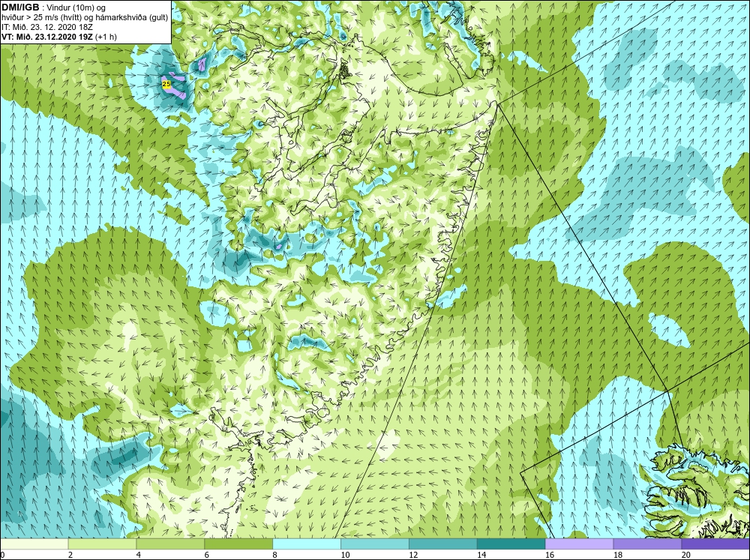The image size is (750, 560).
Task: Click the 16–18 m/s lavender swatch
Action: [579, 544]
